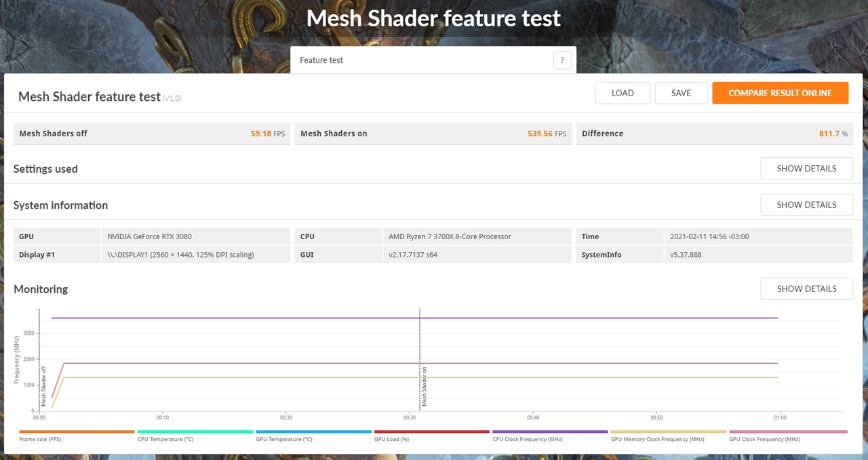Click the 00:30 time axis label

coord(409,418)
